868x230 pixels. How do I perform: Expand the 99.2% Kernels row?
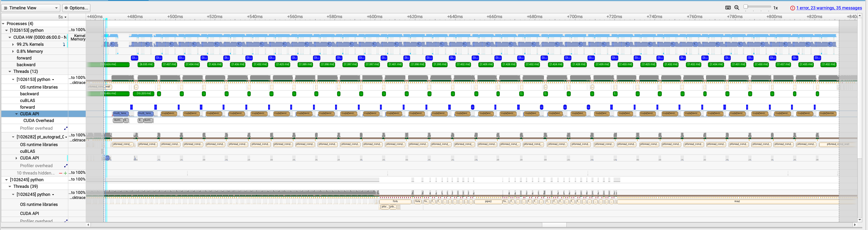(x=13, y=44)
